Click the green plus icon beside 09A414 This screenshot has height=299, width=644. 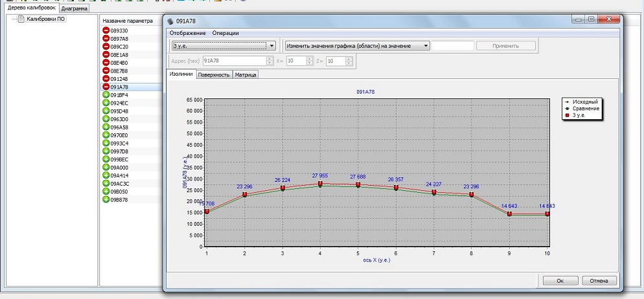(106, 175)
